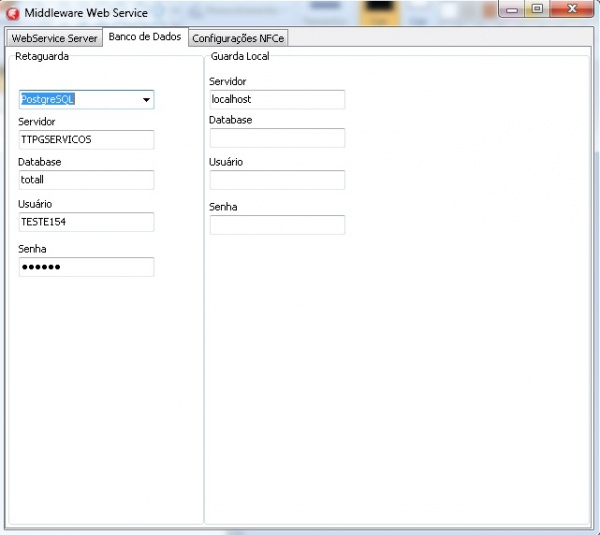The image size is (600, 535).
Task: Focus the empty Guarda Local Senha field
Action: tap(277, 225)
